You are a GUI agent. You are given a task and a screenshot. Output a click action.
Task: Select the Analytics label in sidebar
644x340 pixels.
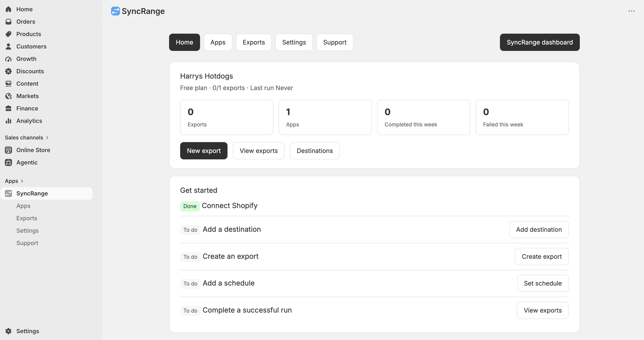pos(29,121)
